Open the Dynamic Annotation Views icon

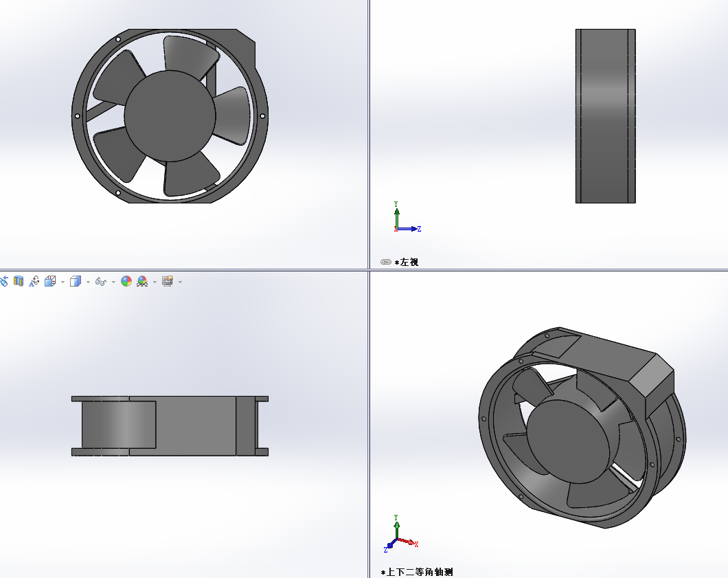[x=34, y=281]
